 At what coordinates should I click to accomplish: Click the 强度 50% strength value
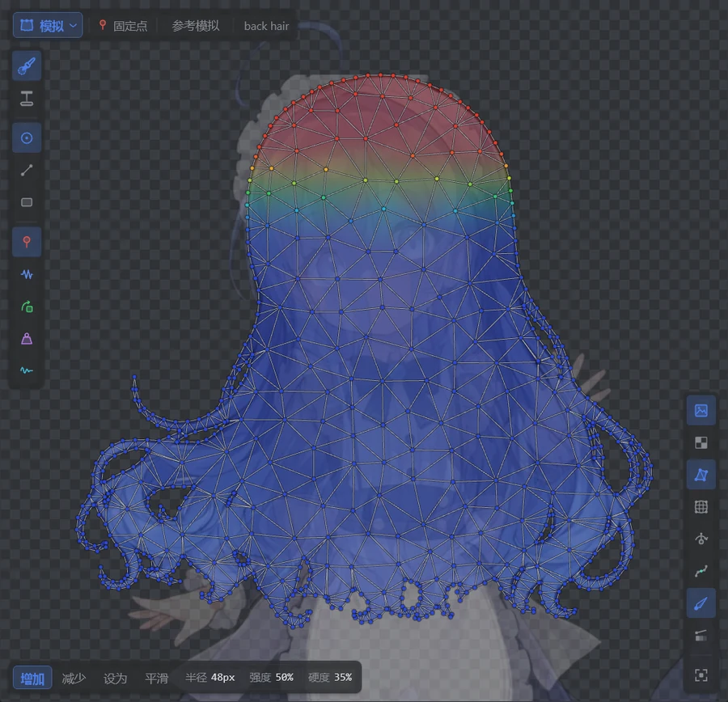click(271, 678)
